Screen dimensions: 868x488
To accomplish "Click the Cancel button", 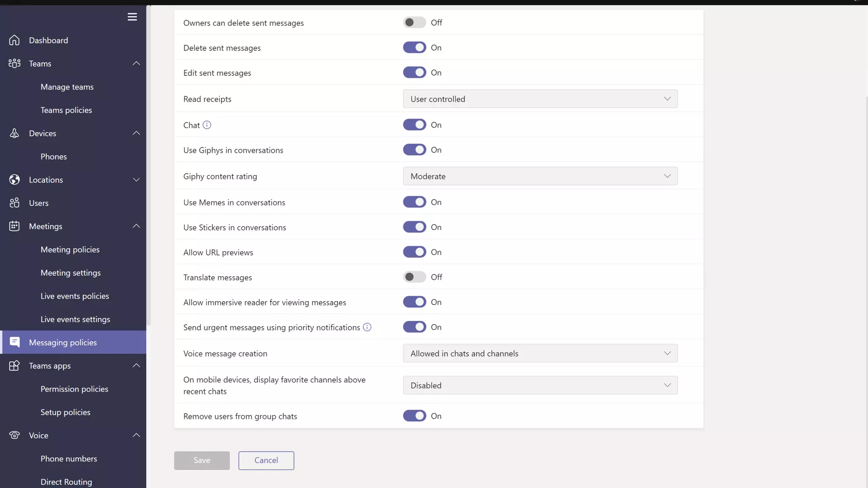I will click(266, 460).
